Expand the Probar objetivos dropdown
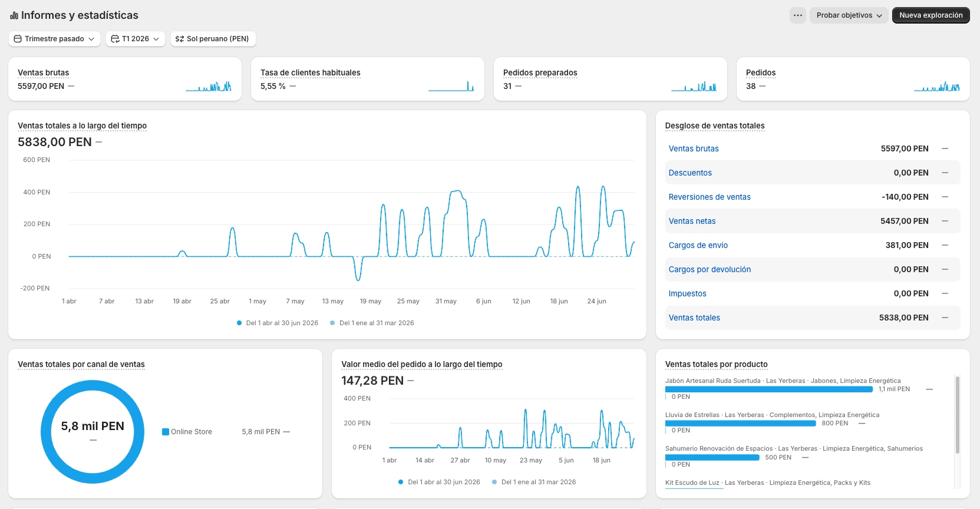The width and height of the screenshot is (980, 509). click(x=849, y=15)
